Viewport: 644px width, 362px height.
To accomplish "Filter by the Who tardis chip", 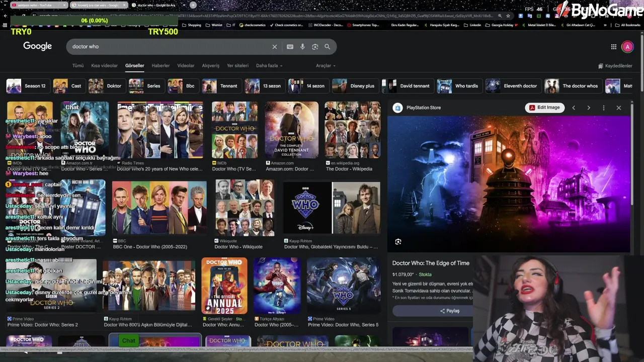I will pos(459,86).
